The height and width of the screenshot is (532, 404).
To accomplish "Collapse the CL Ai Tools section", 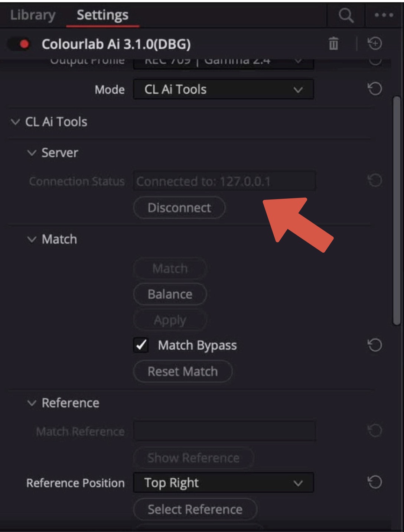I will coord(15,122).
